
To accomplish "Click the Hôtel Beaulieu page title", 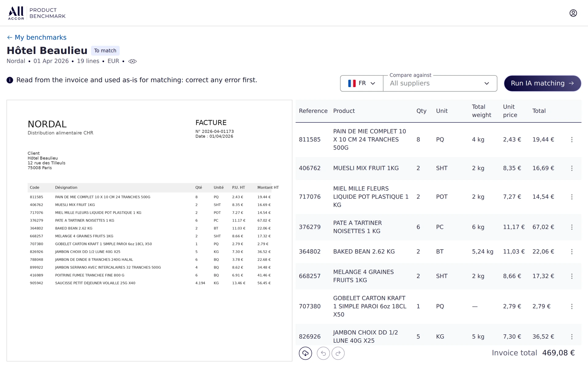I will (x=47, y=51).
